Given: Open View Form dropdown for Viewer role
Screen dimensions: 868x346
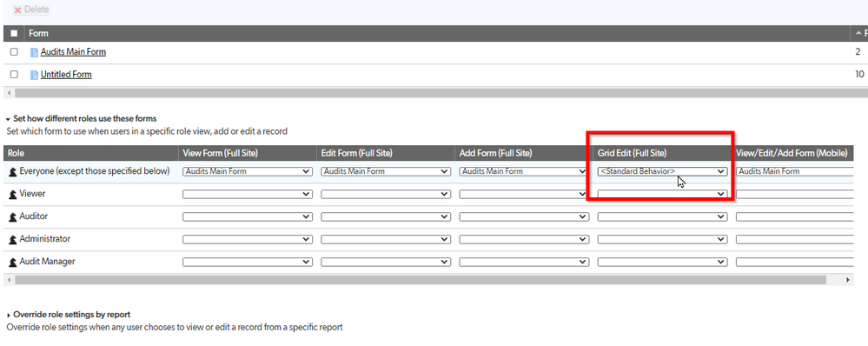Looking at the screenshot, I should pyautogui.click(x=248, y=195).
